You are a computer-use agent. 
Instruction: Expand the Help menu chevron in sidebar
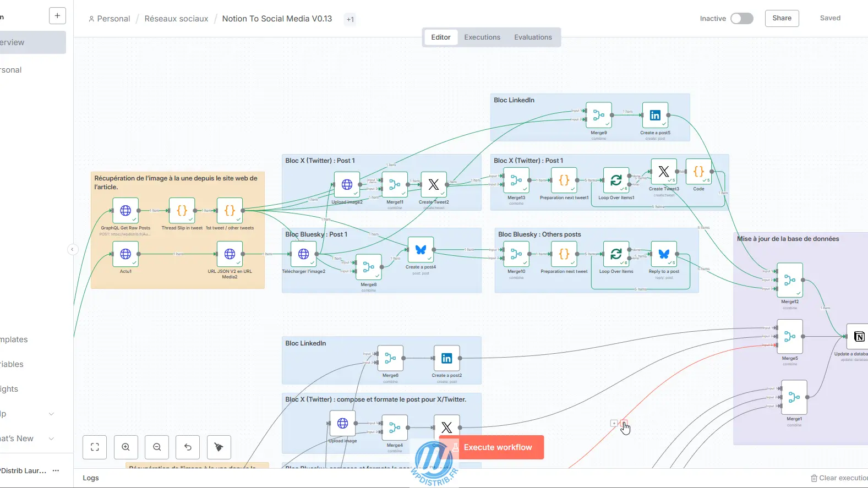[52, 414]
